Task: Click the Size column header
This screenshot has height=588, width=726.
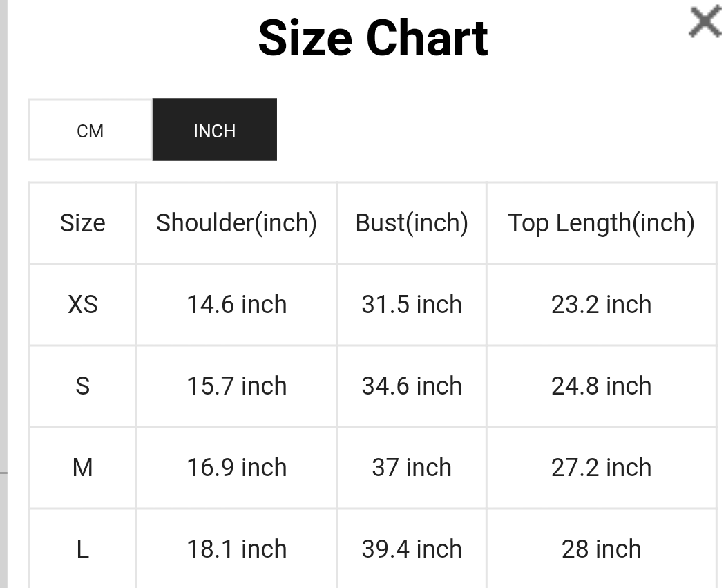Action: [x=83, y=223]
